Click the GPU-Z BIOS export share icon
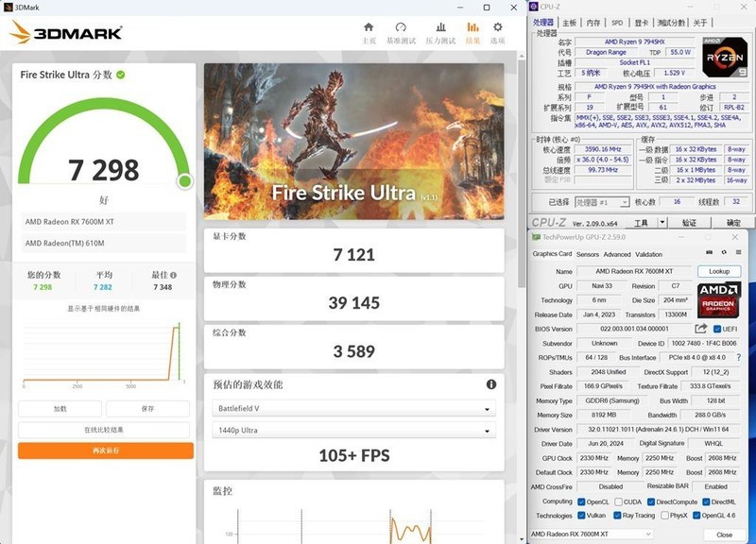 (701, 329)
